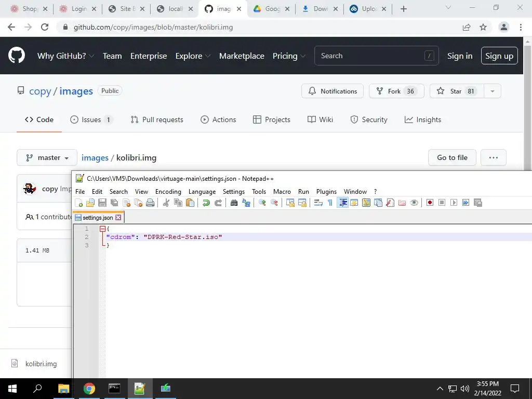Click the Copy icon in Notepad++ toolbar
The width and height of the screenshot is (532, 399).
178,203
